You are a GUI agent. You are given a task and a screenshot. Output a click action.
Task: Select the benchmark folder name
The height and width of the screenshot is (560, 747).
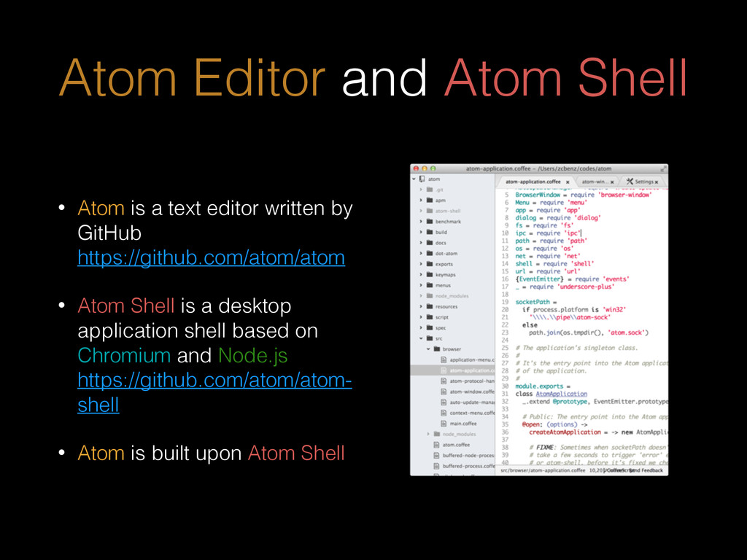448,222
